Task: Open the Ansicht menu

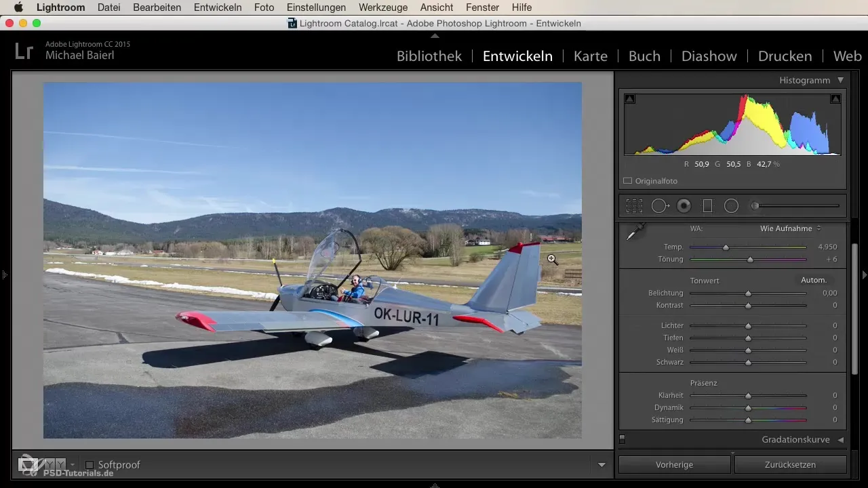Action: click(437, 7)
